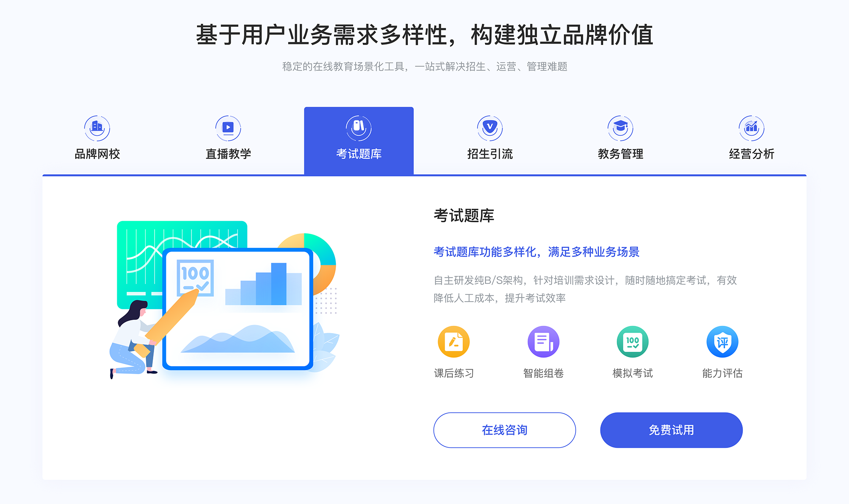Click the 考试题库 icon
The image size is (849, 504).
click(x=360, y=126)
